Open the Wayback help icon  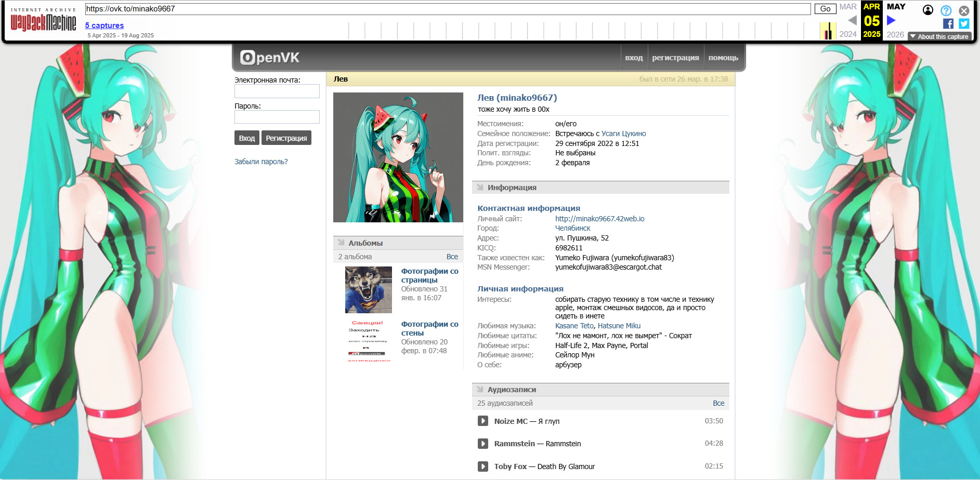946,10
